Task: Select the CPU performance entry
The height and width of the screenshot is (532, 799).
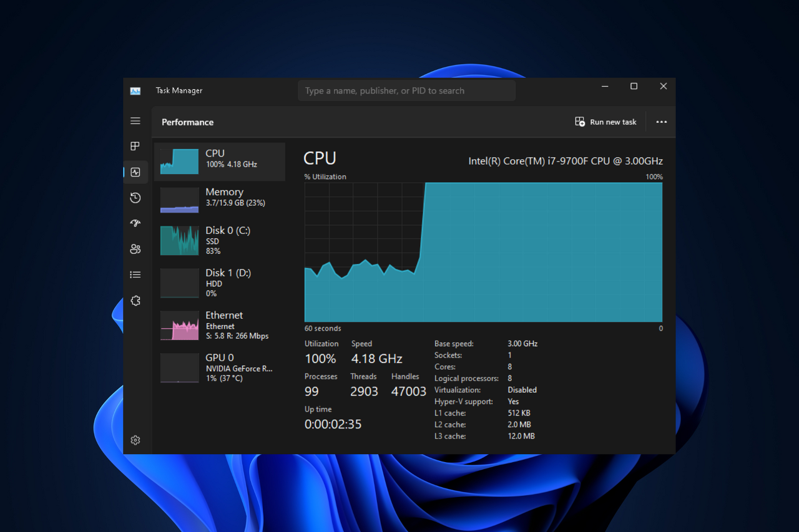Action: coord(220,162)
